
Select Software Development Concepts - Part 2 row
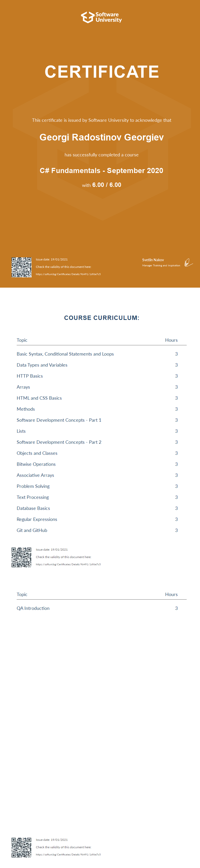tap(59, 442)
